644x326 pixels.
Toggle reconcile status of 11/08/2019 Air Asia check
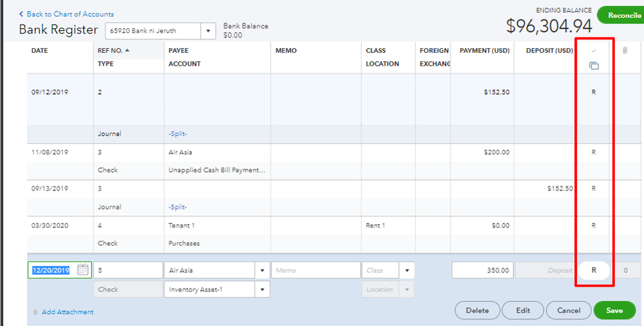[x=594, y=153]
